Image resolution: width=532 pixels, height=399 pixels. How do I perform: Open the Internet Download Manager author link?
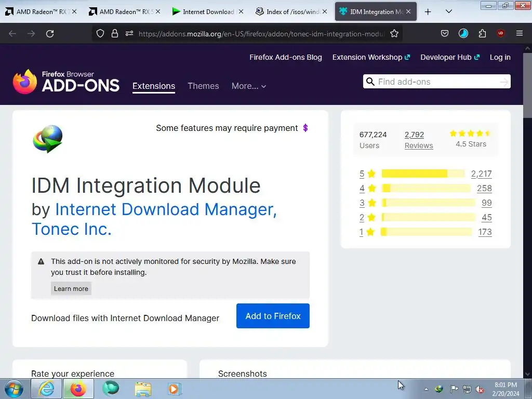[x=154, y=219]
